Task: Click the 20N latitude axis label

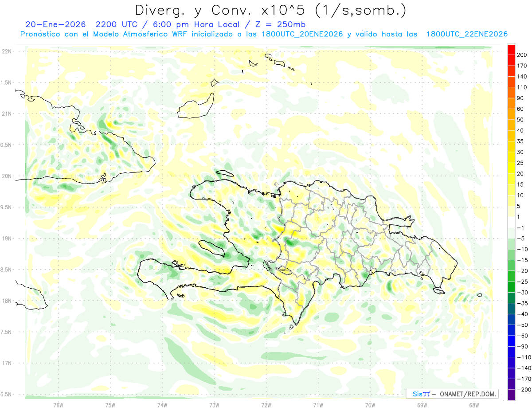Action: (6, 176)
